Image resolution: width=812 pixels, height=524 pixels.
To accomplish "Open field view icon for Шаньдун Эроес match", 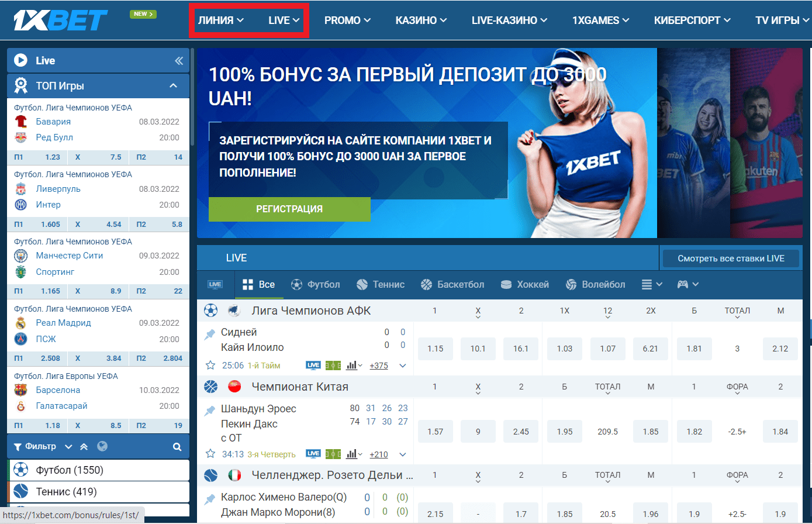I will (x=333, y=454).
